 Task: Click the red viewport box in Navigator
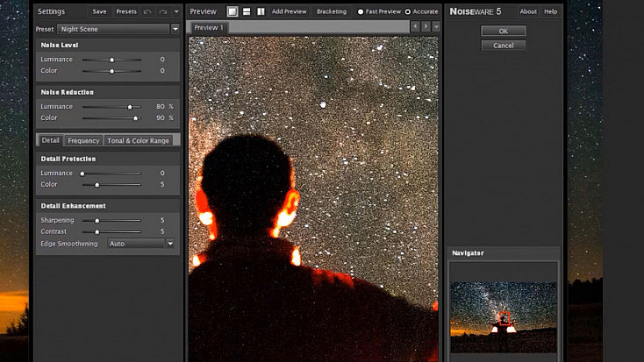pos(504,318)
